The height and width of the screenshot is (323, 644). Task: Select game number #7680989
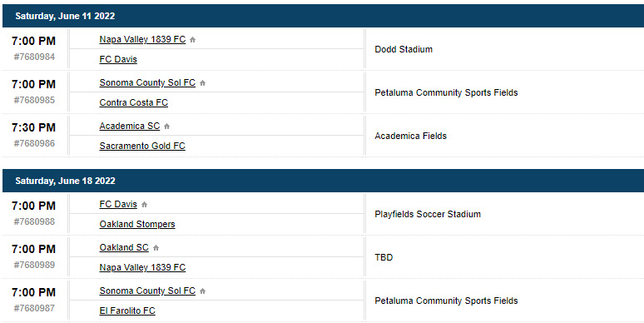coord(34,265)
